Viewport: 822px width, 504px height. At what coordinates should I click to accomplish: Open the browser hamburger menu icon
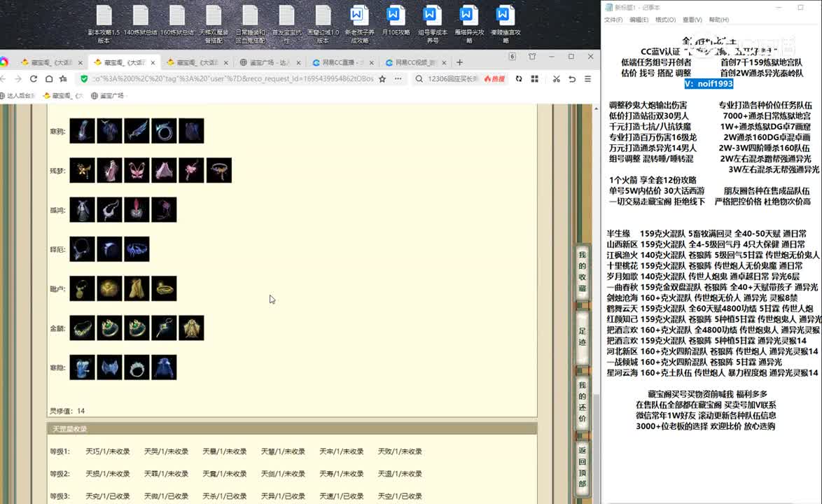point(587,78)
